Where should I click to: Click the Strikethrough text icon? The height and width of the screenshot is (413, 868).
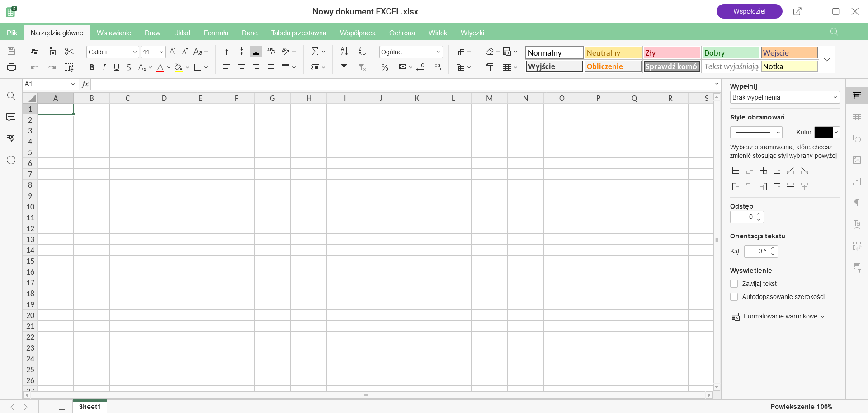[129, 67]
